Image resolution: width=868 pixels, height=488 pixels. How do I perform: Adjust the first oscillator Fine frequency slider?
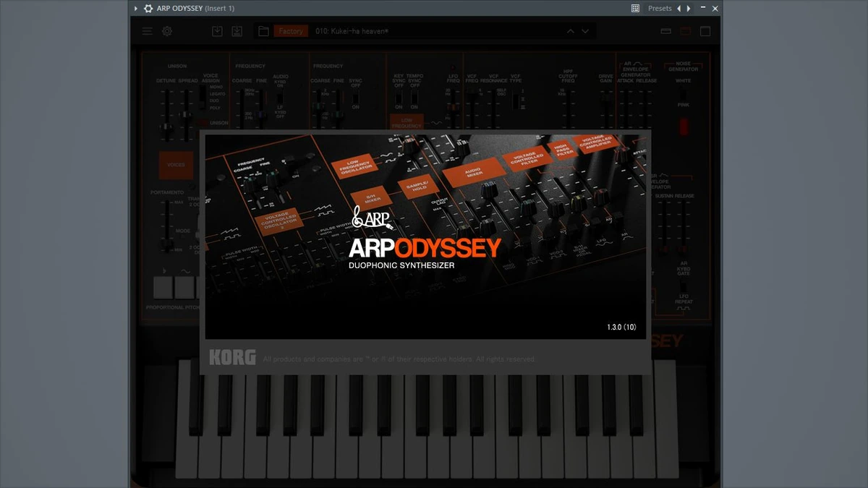coord(261,108)
